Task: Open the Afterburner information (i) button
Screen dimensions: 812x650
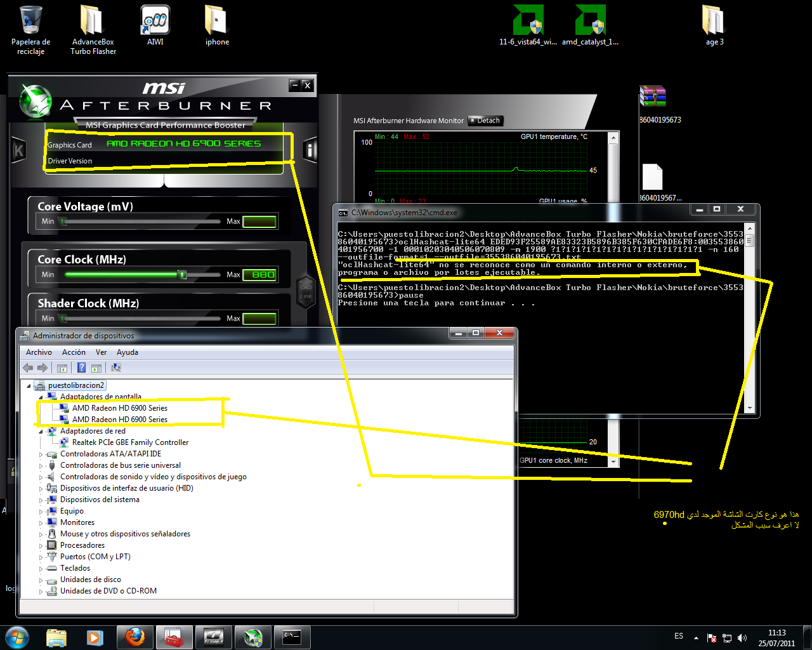Action: click(310, 150)
